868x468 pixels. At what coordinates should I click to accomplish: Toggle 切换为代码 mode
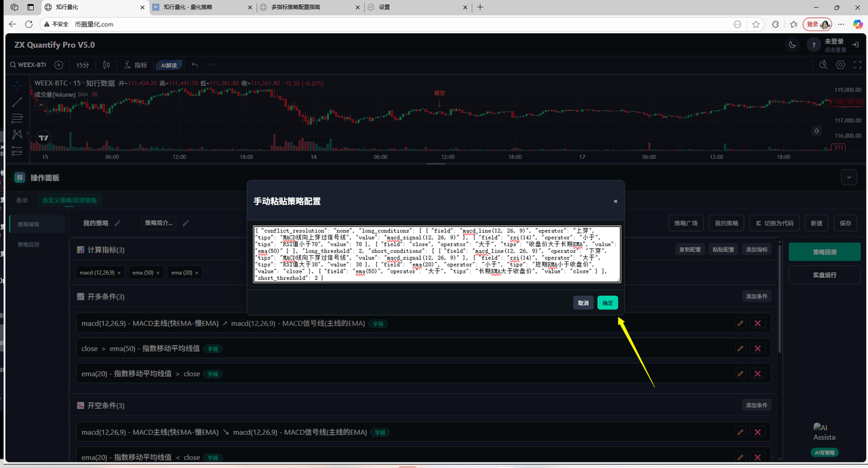point(774,223)
